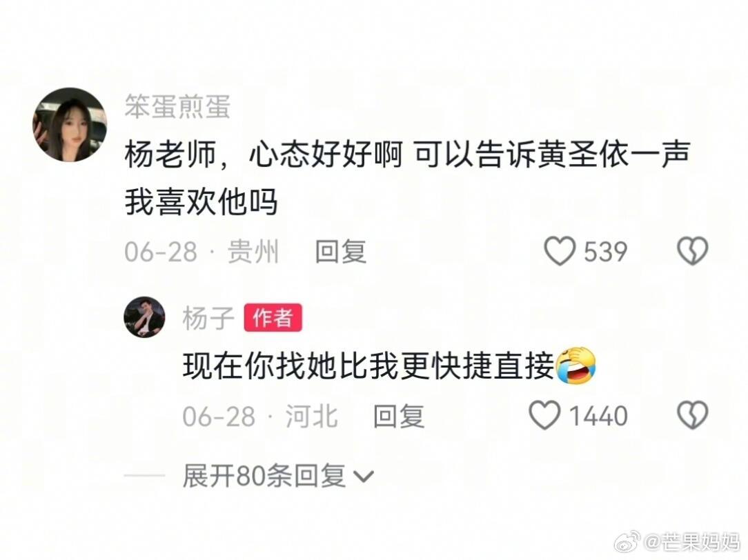Expand the 80 replies
This screenshot has height=560, width=748.
pos(278,476)
